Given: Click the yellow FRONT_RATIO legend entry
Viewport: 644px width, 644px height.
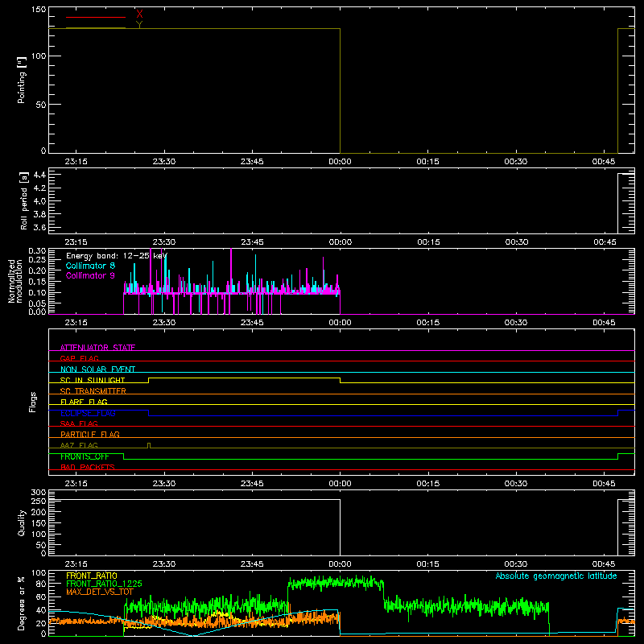Looking at the screenshot, I should [92, 576].
